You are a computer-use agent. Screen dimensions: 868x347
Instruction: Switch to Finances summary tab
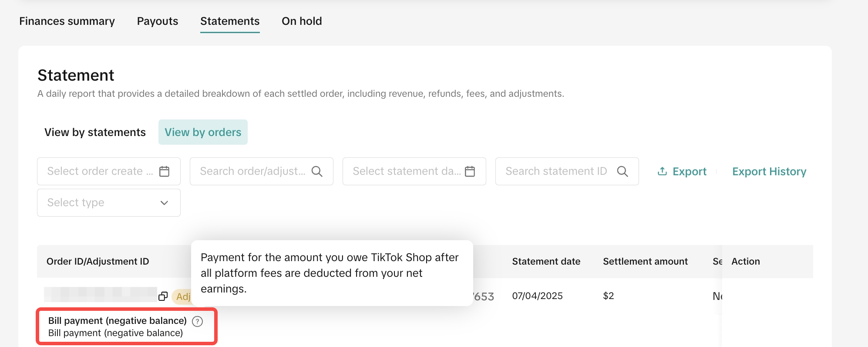(67, 21)
